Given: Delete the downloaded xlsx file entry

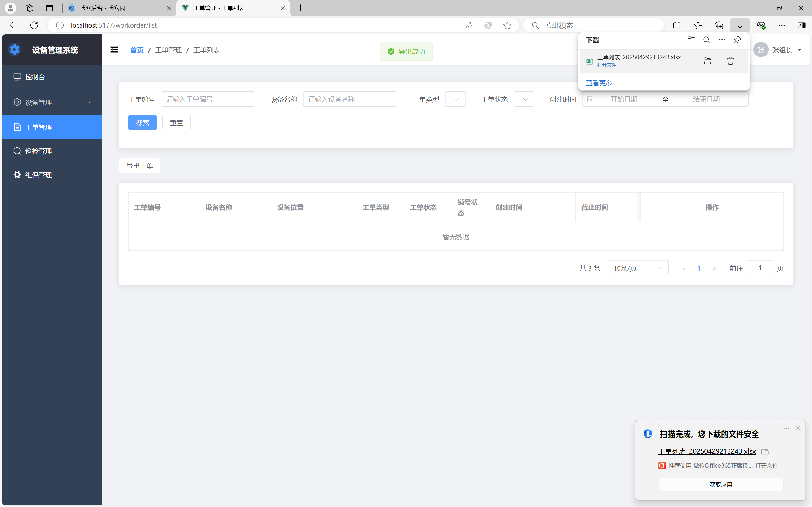Looking at the screenshot, I should (x=730, y=61).
